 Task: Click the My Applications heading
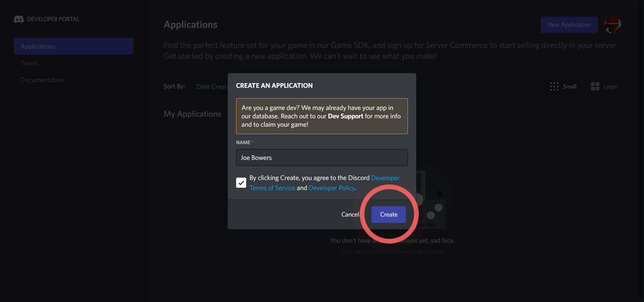tap(192, 114)
